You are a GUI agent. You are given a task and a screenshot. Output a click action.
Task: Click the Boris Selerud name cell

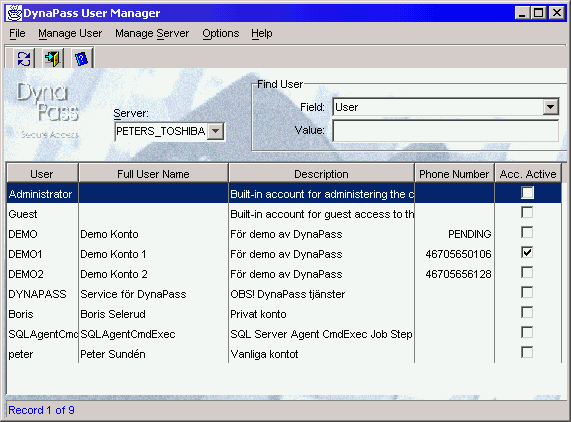click(153, 314)
